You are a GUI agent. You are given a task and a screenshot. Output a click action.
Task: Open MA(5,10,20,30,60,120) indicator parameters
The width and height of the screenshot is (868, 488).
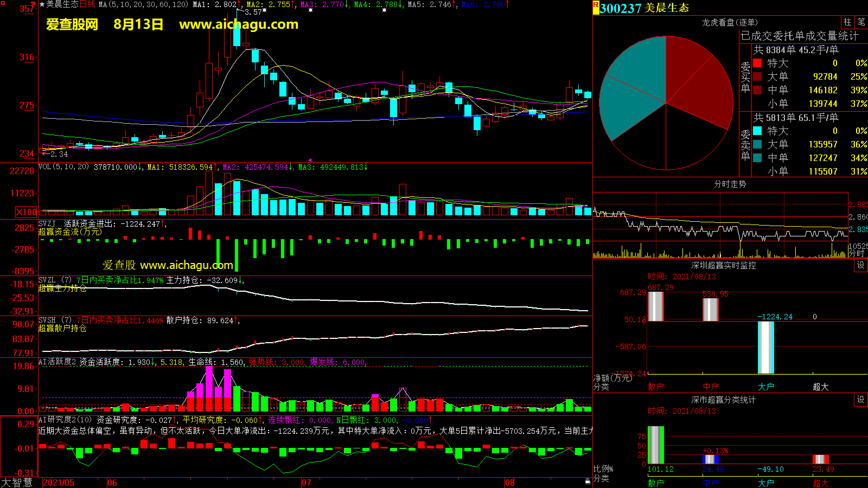pos(143,4)
